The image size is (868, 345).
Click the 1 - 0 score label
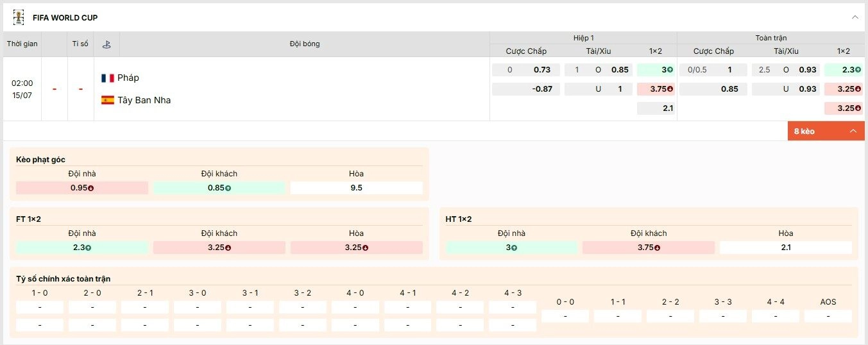click(x=40, y=293)
